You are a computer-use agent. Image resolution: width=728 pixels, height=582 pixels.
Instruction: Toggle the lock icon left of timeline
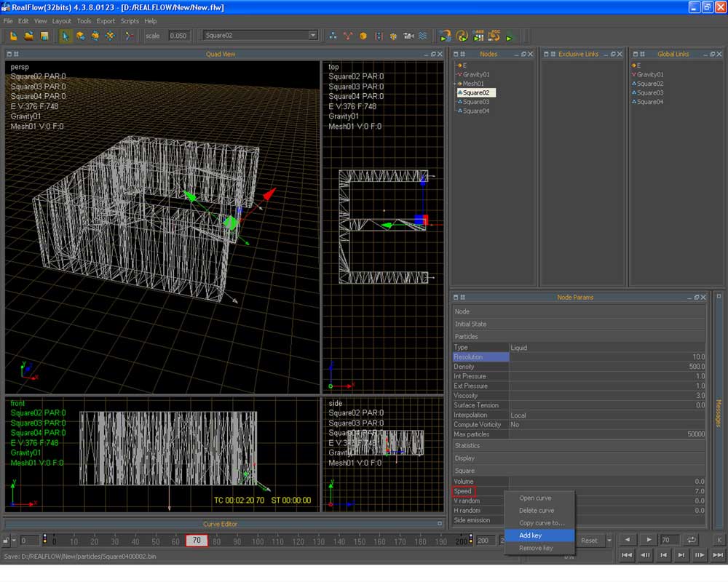click(7, 541)
